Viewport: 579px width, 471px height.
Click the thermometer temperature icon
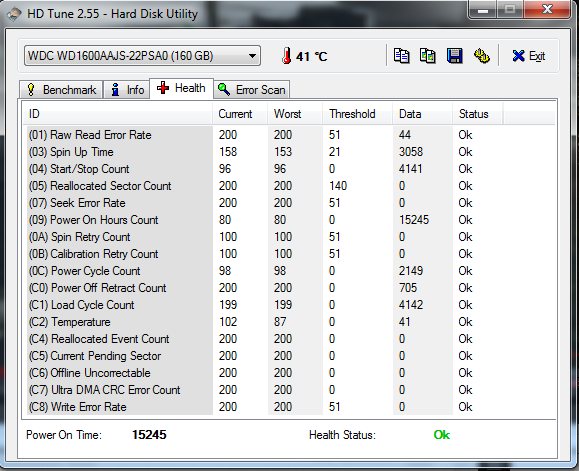click(286, 56)
